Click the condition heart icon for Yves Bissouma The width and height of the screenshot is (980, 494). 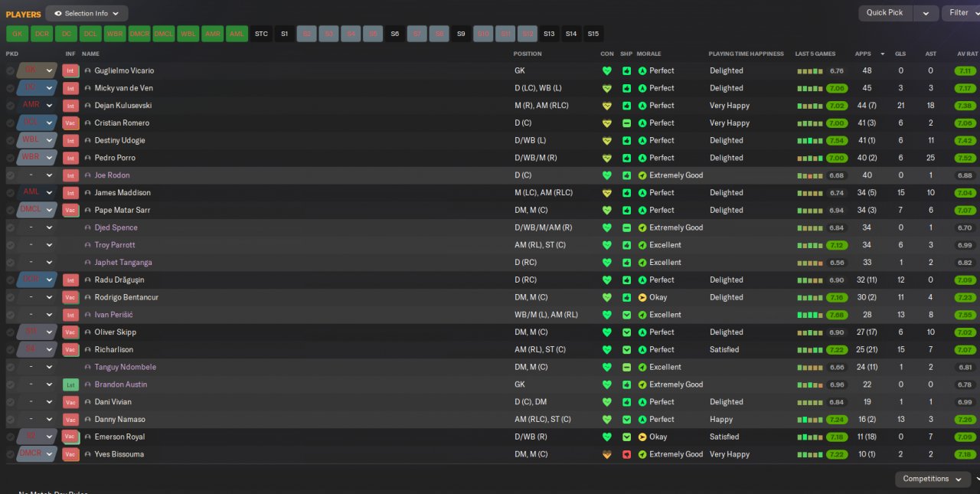coord(607,454)
